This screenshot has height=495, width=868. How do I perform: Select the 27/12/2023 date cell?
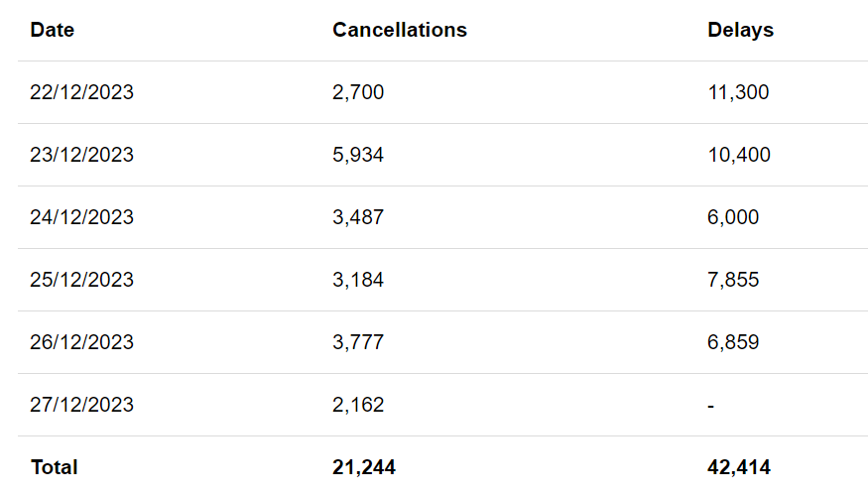click(82, 405)
